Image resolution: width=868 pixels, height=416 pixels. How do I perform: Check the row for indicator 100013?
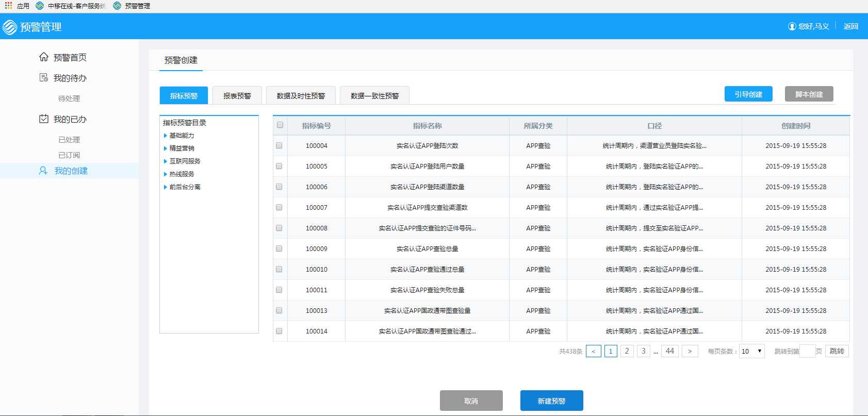[279, 310]
